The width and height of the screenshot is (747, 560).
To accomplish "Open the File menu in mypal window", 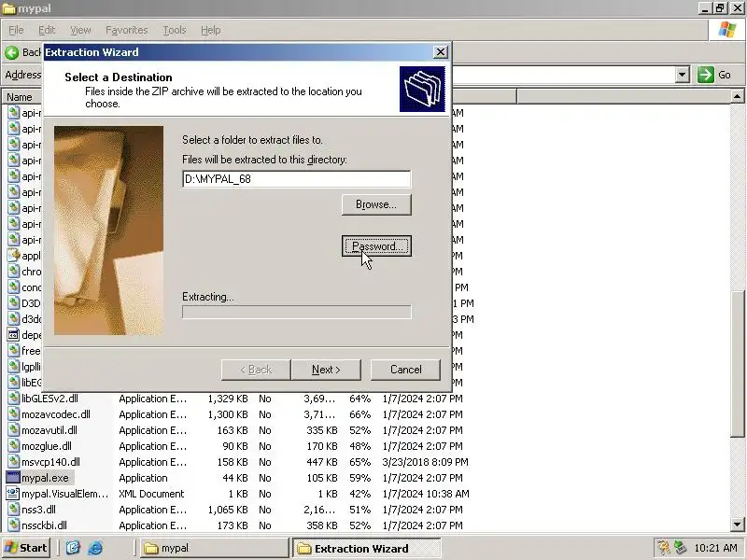I will pyautogui.click(x=16, y=30).
